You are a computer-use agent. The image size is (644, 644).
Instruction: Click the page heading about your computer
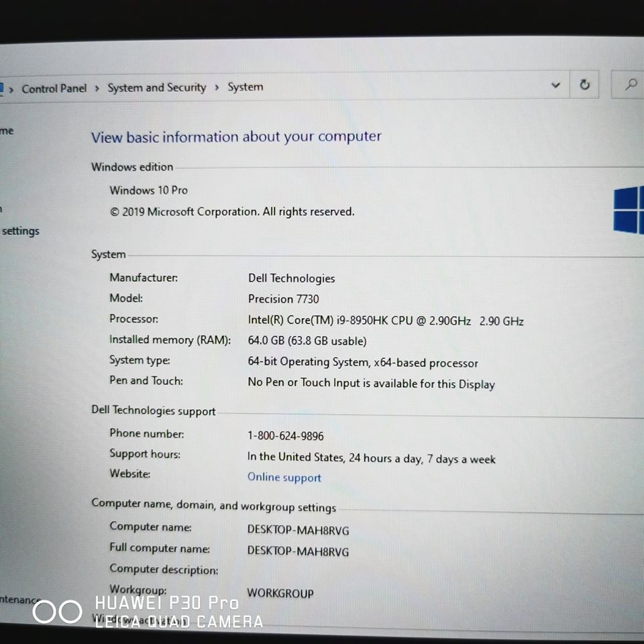pyautogui.click(x=236, y=137)
